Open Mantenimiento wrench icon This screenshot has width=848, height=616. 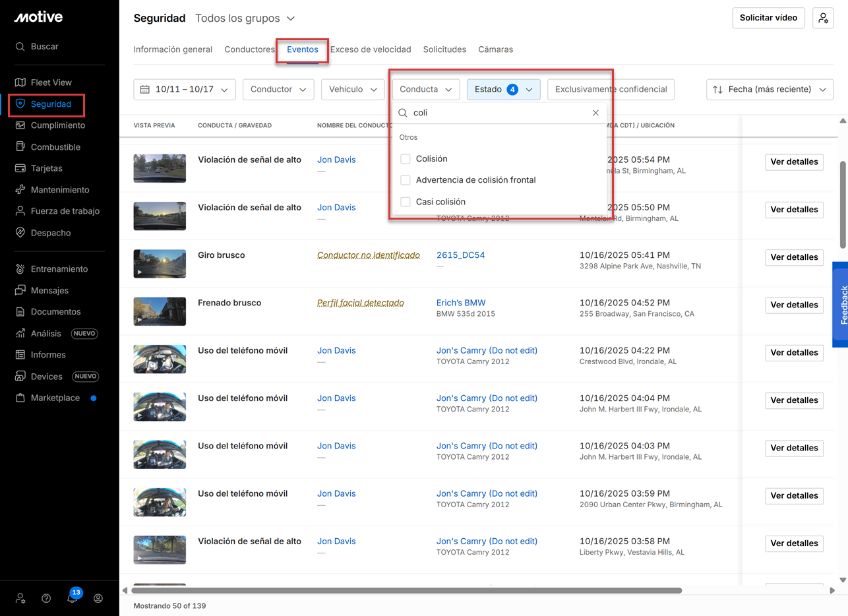click(x=20, y=190)
